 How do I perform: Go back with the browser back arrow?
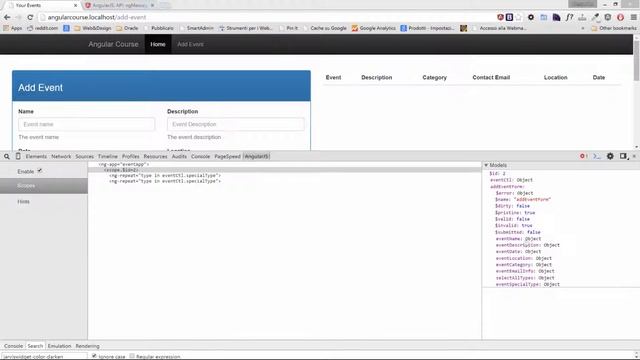(7, 17)
